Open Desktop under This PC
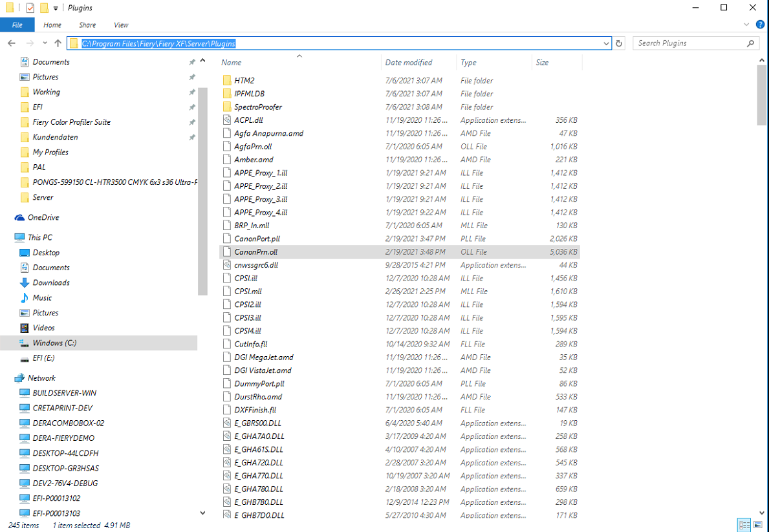Viewport: 769px width, 532px height. [x=46, y=253]
